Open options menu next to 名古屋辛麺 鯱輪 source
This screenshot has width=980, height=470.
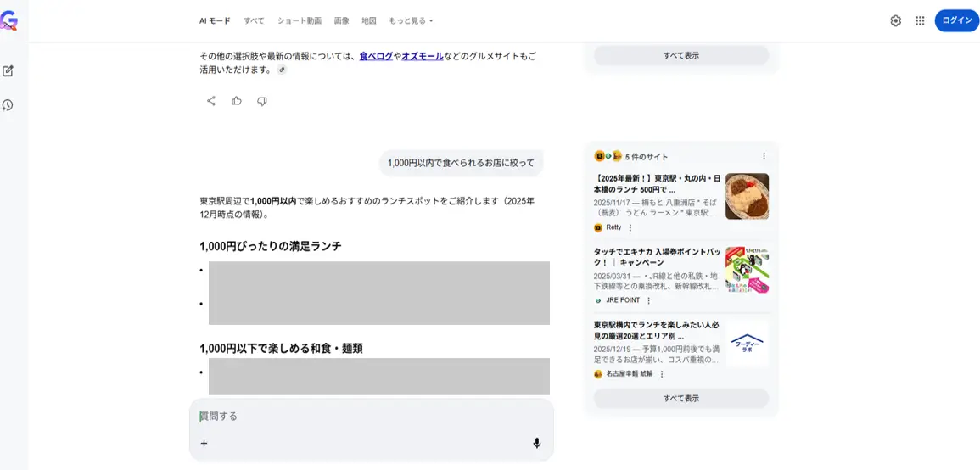tap(662, 374)
